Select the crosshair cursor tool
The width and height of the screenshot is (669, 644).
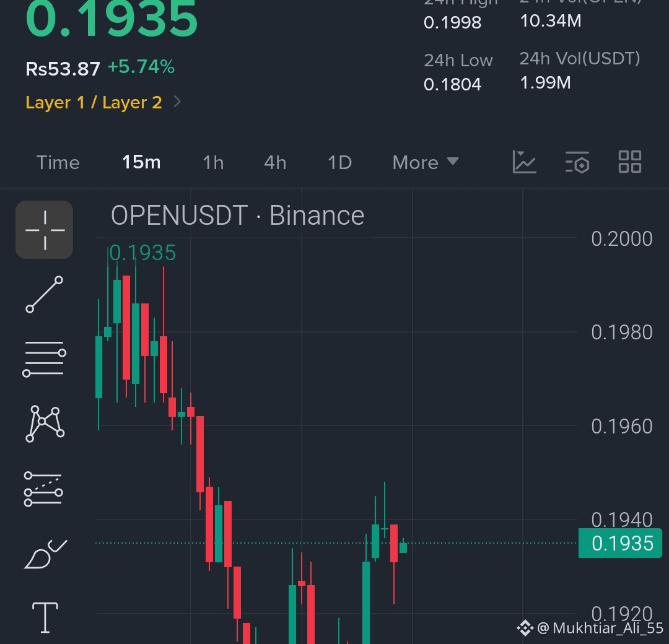(x=45, y=230)
